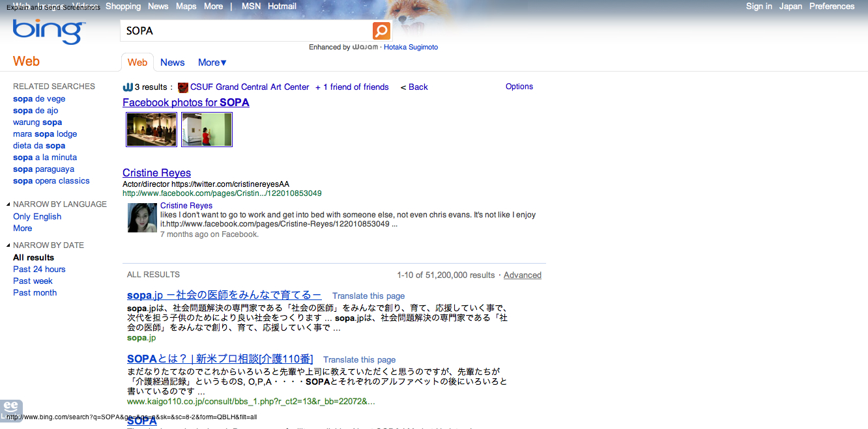The width and height of the screenshot is (868, 429).
Task: Open Maps in the top navigation bar
Action: (186, 7)
